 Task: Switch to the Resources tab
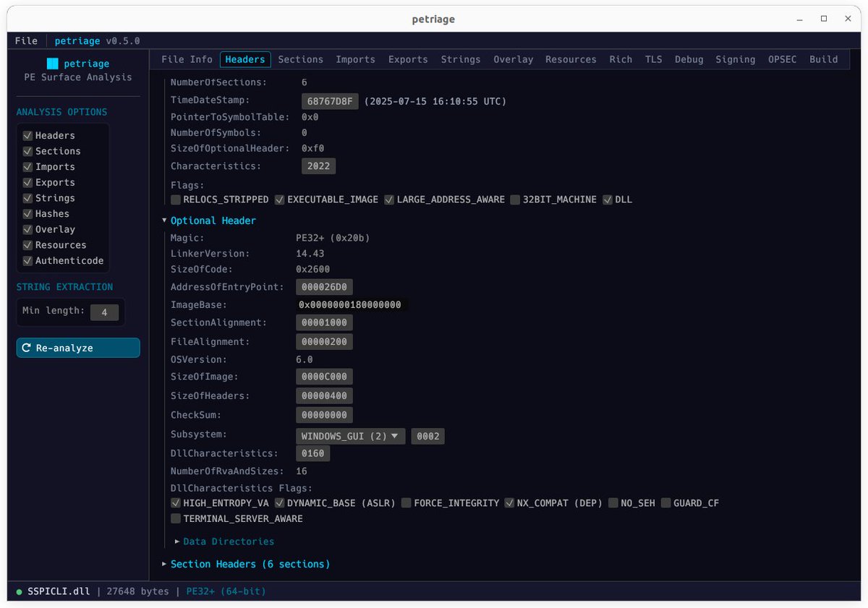[571, 59]
